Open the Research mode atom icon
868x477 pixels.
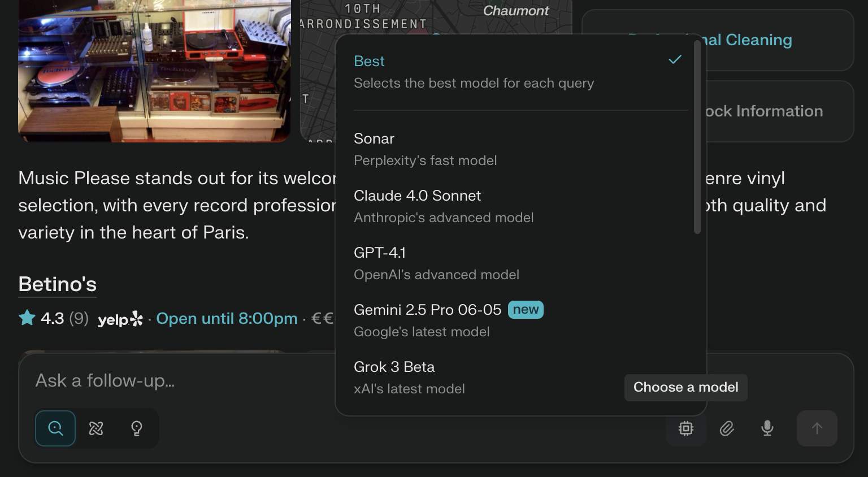coord(96,428)
